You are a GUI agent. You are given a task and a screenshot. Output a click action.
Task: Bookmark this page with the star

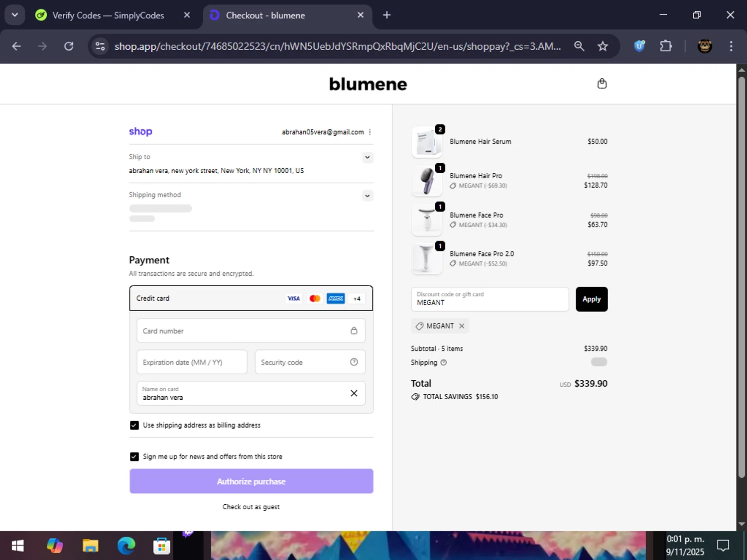tap(603, 46)
